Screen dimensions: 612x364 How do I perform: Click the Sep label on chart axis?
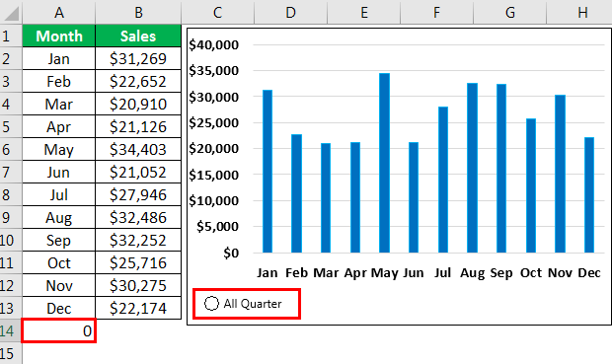501,272
